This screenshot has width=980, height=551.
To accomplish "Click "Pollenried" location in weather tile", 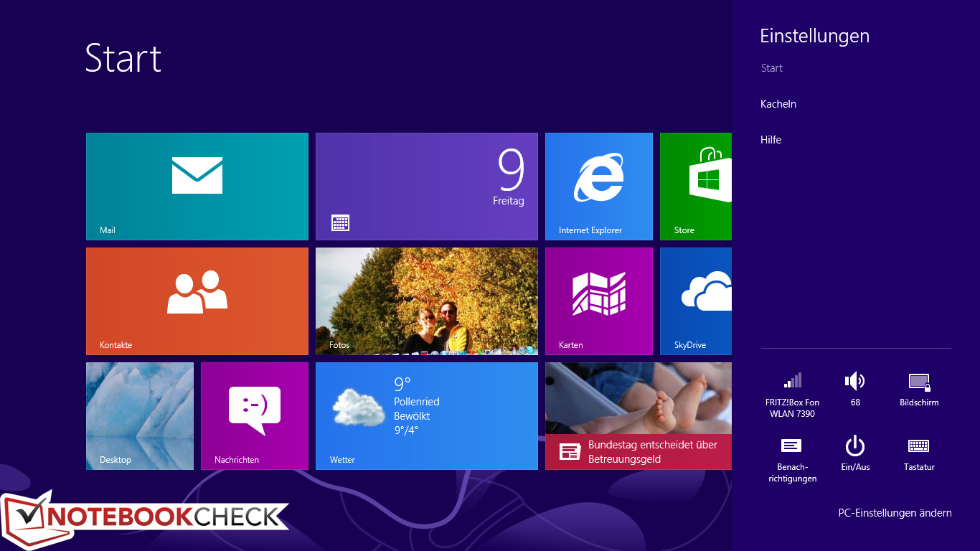I will [x=416, y=402].
